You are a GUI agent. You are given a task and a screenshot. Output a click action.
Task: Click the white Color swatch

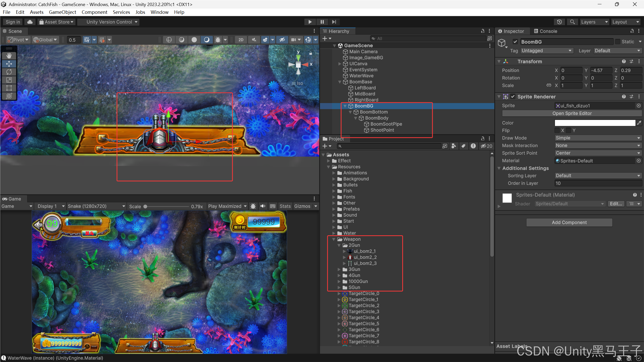[595, 123]
